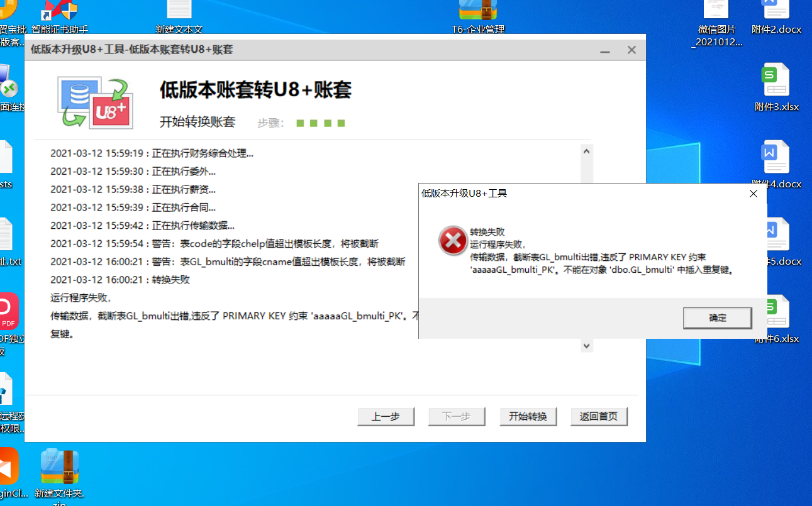Minimize the upgrade tool window
This screenshot has width=812, height=506.
604,50
